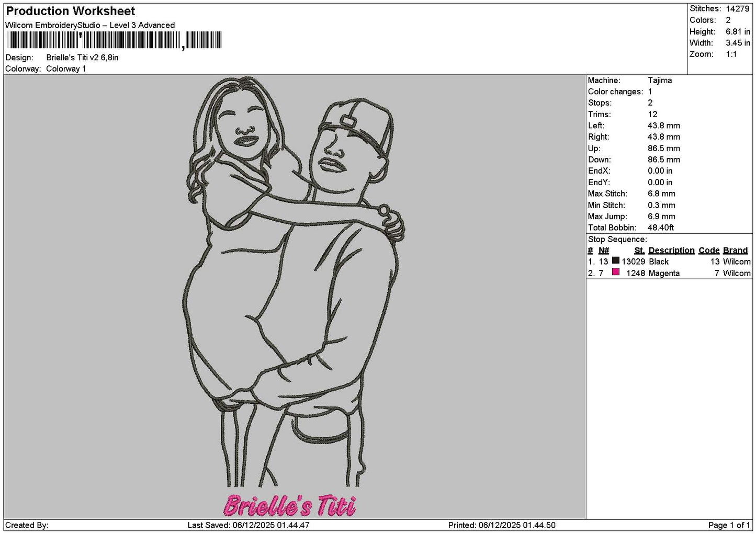
Task: Click the Magenta thread color swatch
Action: tap(616, 272)
